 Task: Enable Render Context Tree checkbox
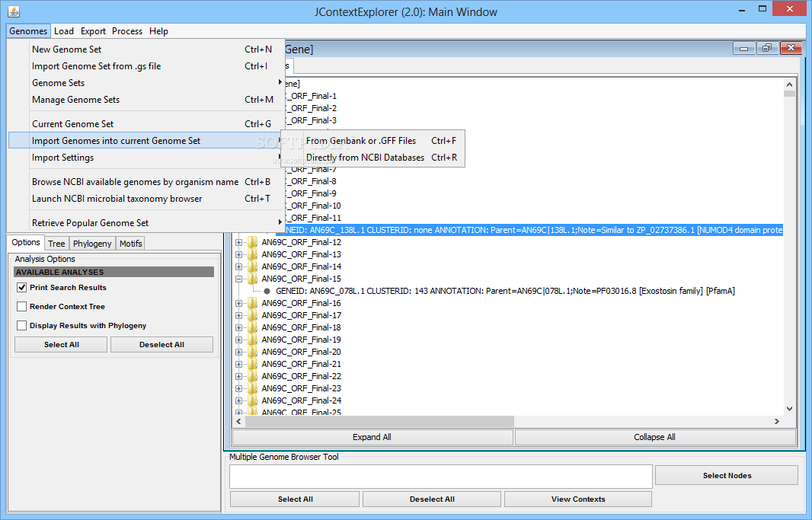(x=22, y=307)
